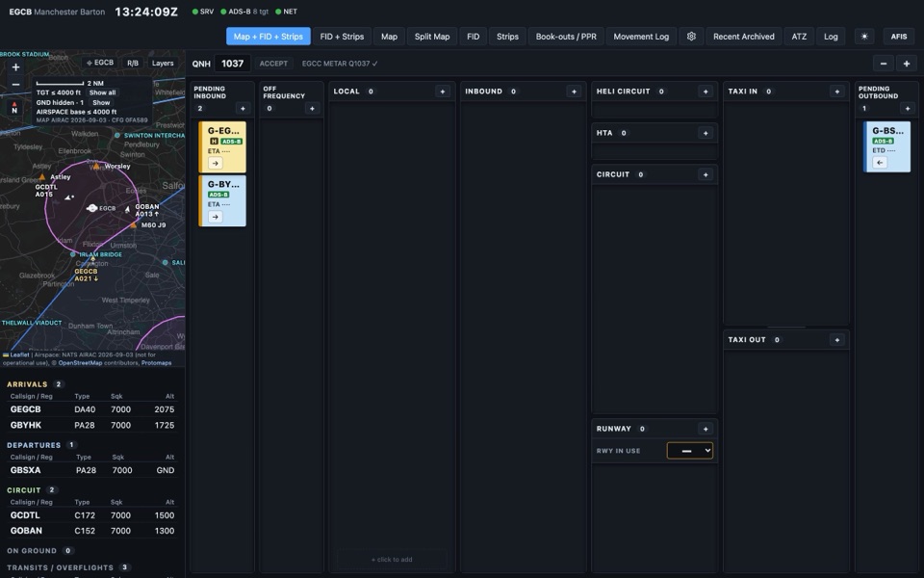Add a strip to Heli Circuit
Viewport: 924px width, 578px height.
(706, 92)
